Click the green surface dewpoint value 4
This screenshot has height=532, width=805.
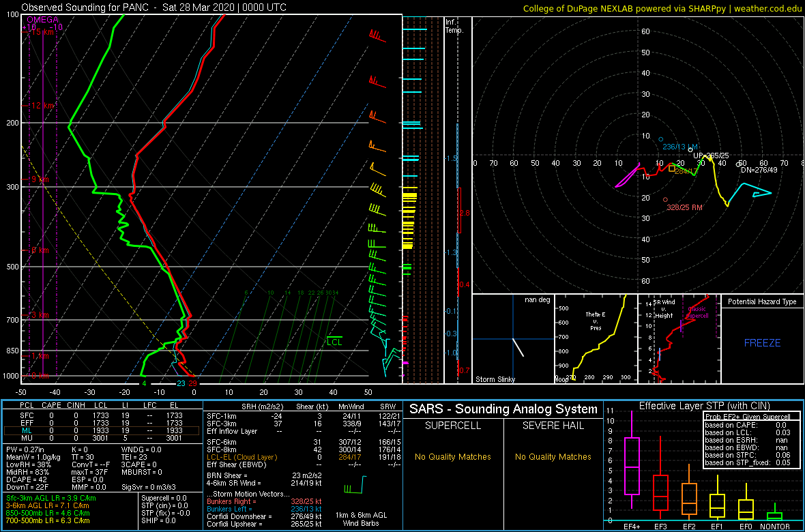pyautogui.click(x=145, y=383)
